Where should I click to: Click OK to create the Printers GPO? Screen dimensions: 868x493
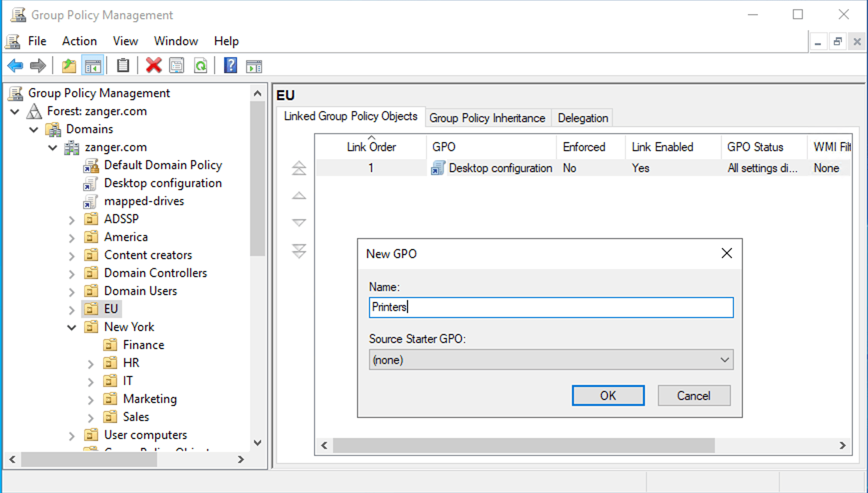(x=608, y=395)
